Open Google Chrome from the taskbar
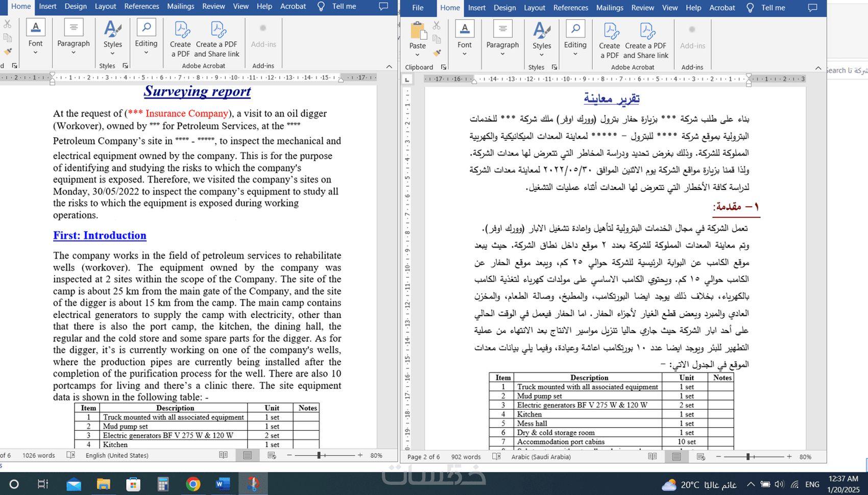 [193, 484]
